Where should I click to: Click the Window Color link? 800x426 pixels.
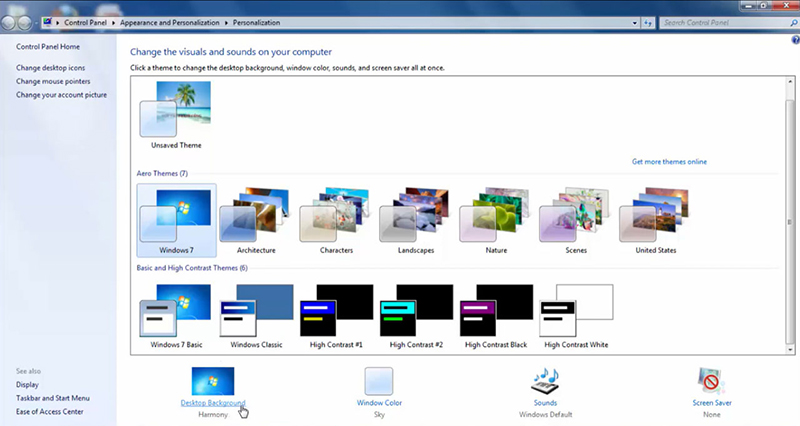(x=379, y=403)
